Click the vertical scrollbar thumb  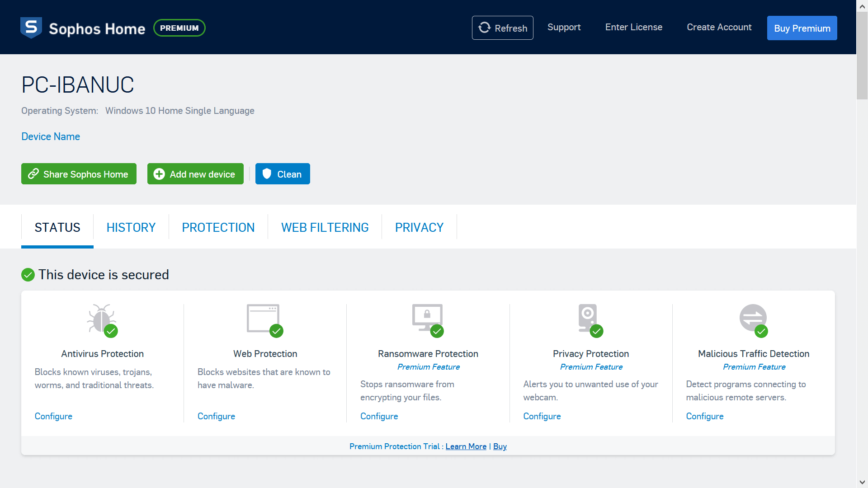click(x=862, y=56)
